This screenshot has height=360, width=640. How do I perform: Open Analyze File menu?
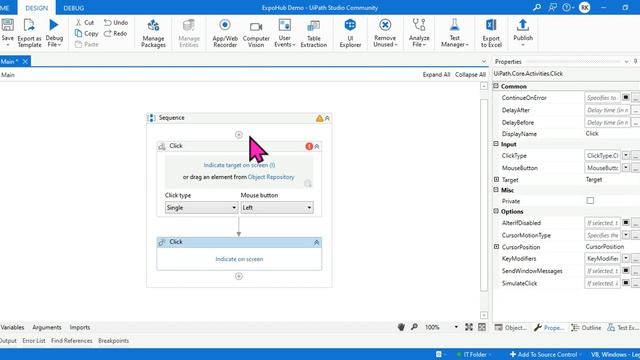point(419,33)
